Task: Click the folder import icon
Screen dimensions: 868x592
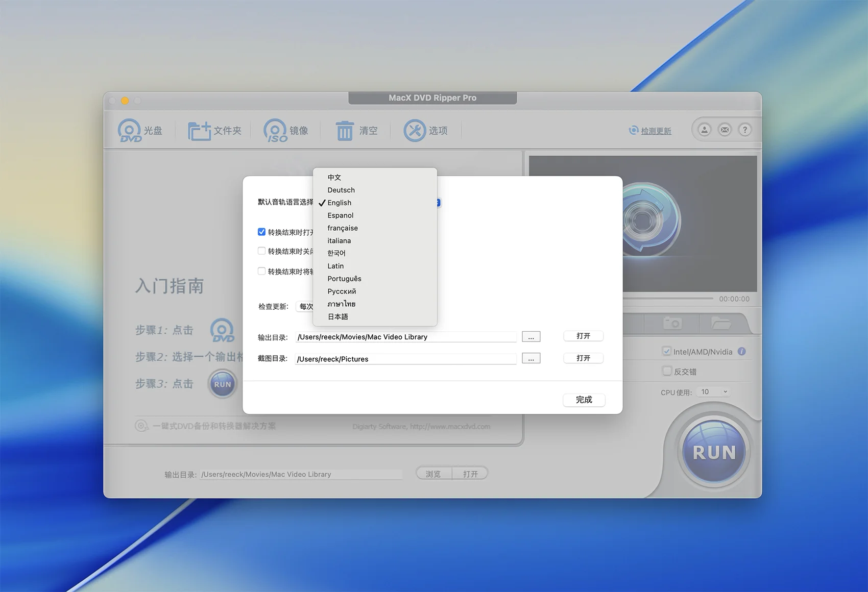Action: pyautogui.click(x=199, y=131)
